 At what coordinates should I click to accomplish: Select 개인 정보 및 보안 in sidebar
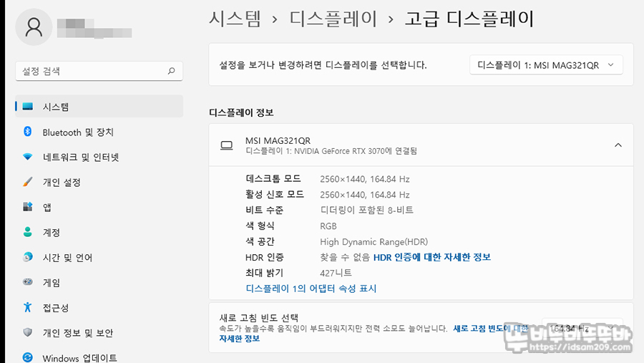point(99,333)
